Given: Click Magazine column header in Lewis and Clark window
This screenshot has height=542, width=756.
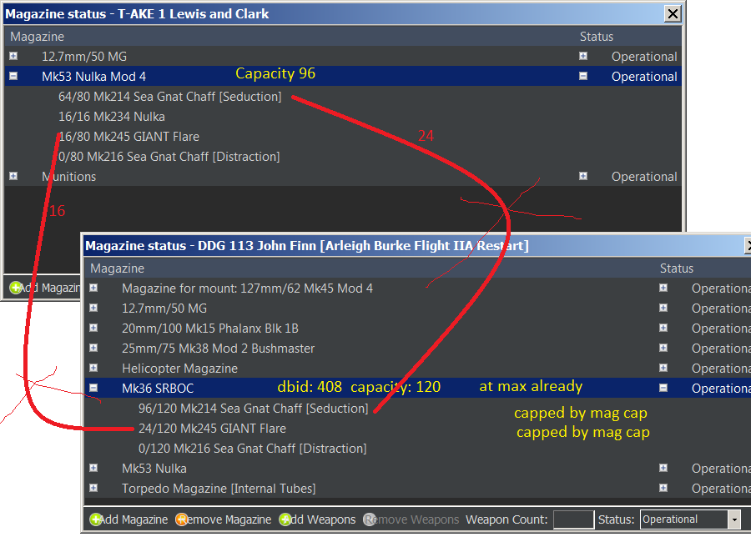Looking at the screenshot, I should [x=37, y=36].
